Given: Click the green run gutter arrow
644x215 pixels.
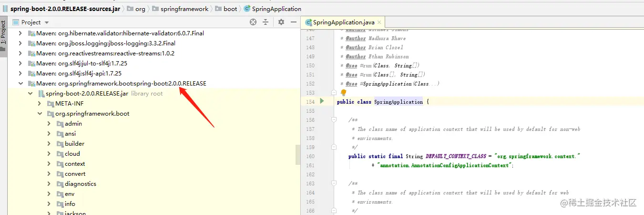Looking at the screenshot, I should (x=322, y=101).
